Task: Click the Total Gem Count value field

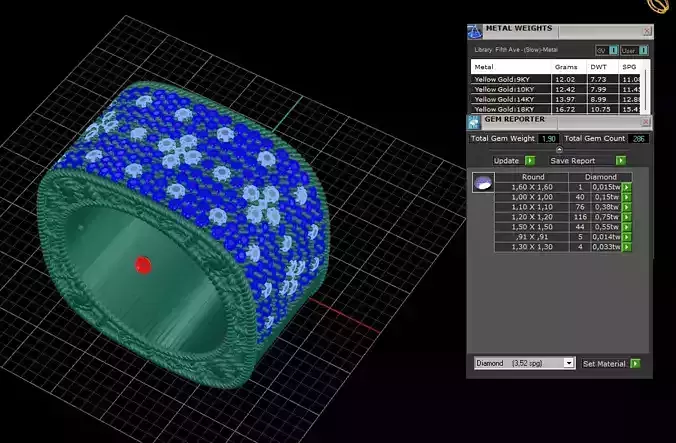Action: [639, 139]
